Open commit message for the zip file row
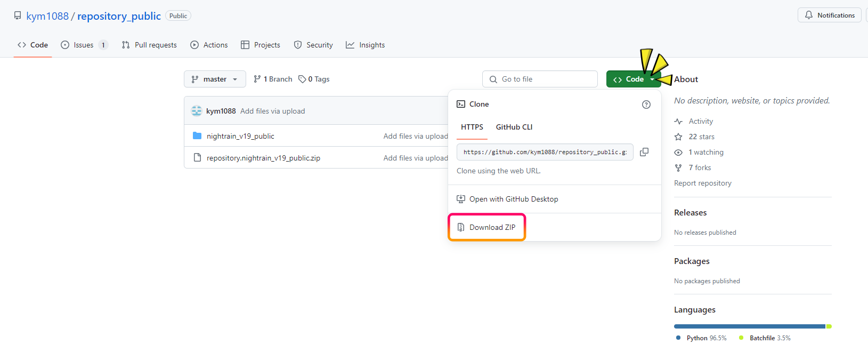868x360 pixels. coord(416,158)
